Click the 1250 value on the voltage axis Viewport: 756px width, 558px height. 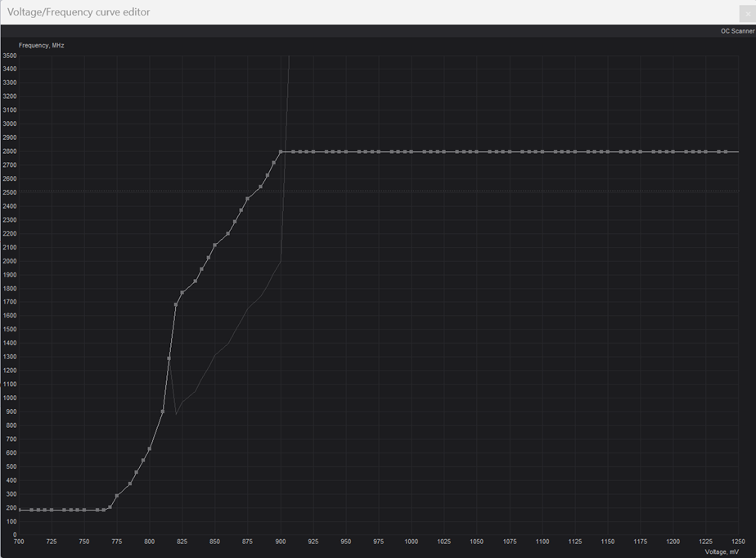(x=738, y=542)
